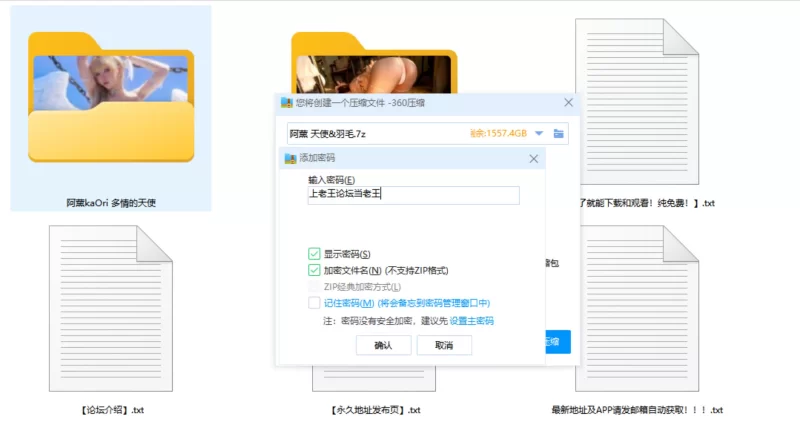Click the 360压缩 app icon in the title bar
800x445 pixels.
[x=288, y=102]
